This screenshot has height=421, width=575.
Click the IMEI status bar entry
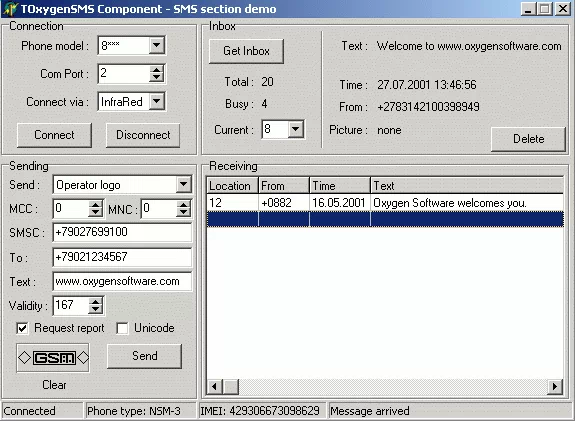coord(262,411)
